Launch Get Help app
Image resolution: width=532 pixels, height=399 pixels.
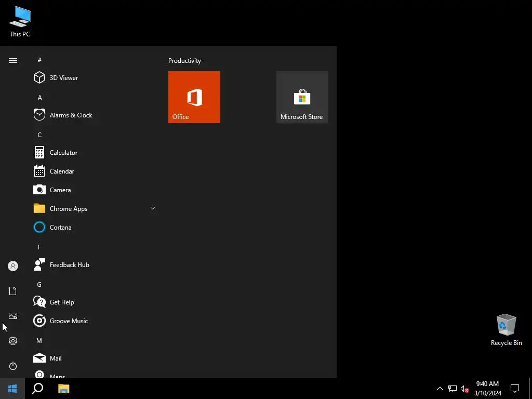(95, 302)
